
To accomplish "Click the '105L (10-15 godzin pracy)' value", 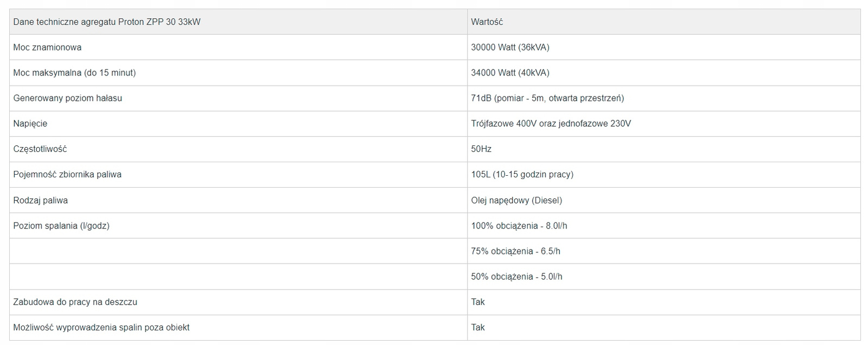I will pos(522,175).
